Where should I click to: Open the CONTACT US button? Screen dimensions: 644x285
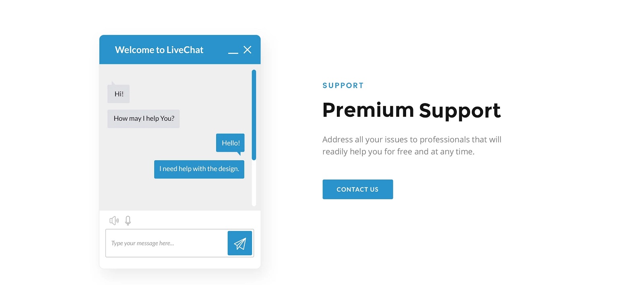(x=358, y=189)
